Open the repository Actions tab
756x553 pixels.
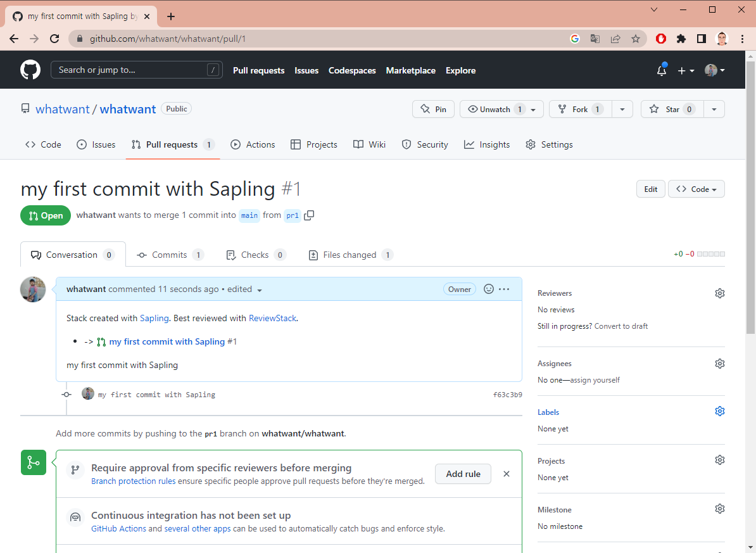(x=253, y=145)
